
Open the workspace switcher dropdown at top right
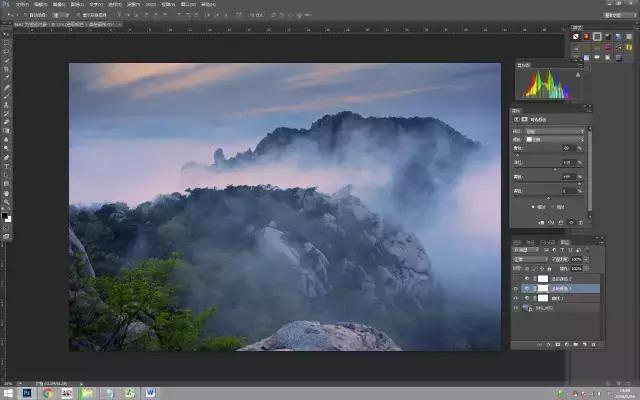coord(620,15)
